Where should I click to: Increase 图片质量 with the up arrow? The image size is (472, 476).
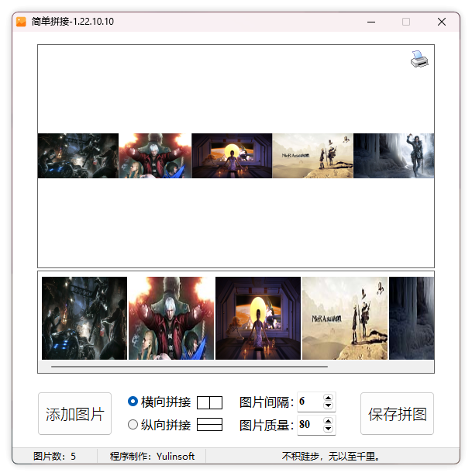click(x=328, y=421)
